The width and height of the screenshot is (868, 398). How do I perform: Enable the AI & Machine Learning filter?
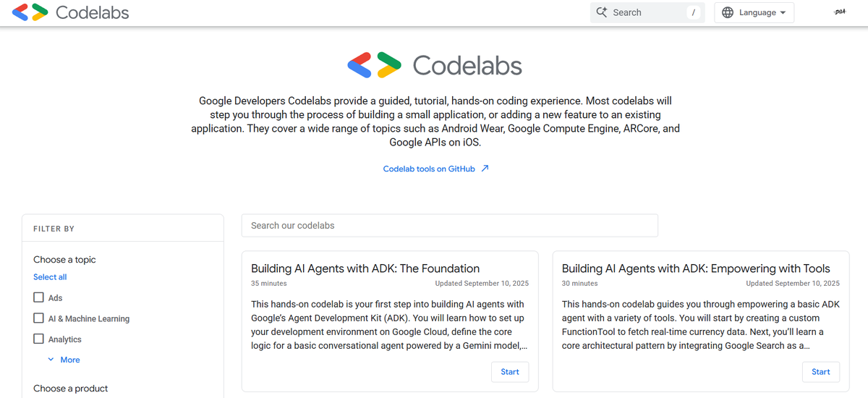click(38, 318)
